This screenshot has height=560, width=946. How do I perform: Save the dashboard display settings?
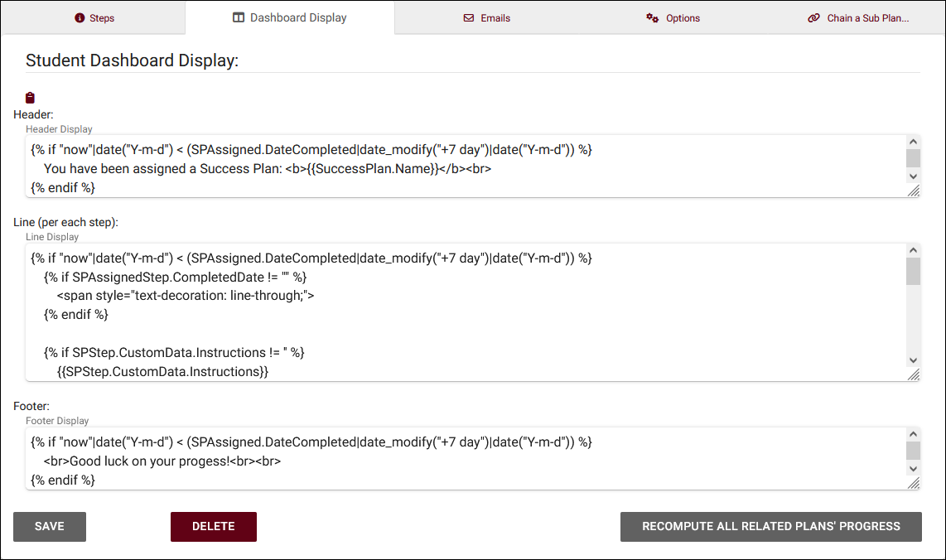point(50,526)
